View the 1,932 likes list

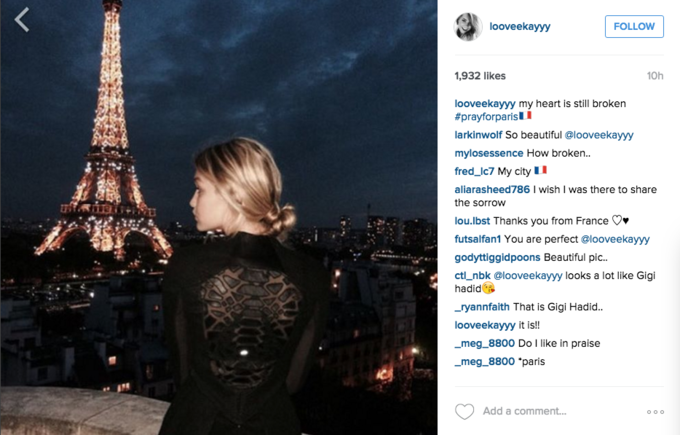point(480,76)
